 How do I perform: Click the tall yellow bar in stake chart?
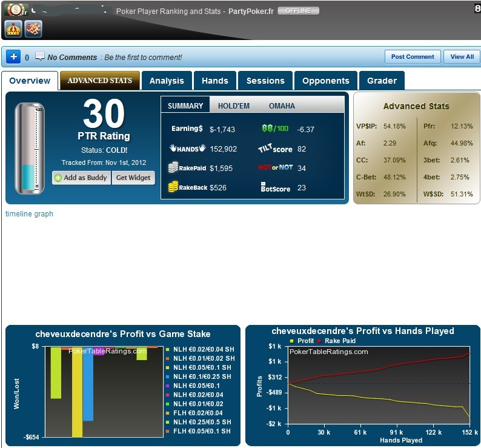[77, 392]
